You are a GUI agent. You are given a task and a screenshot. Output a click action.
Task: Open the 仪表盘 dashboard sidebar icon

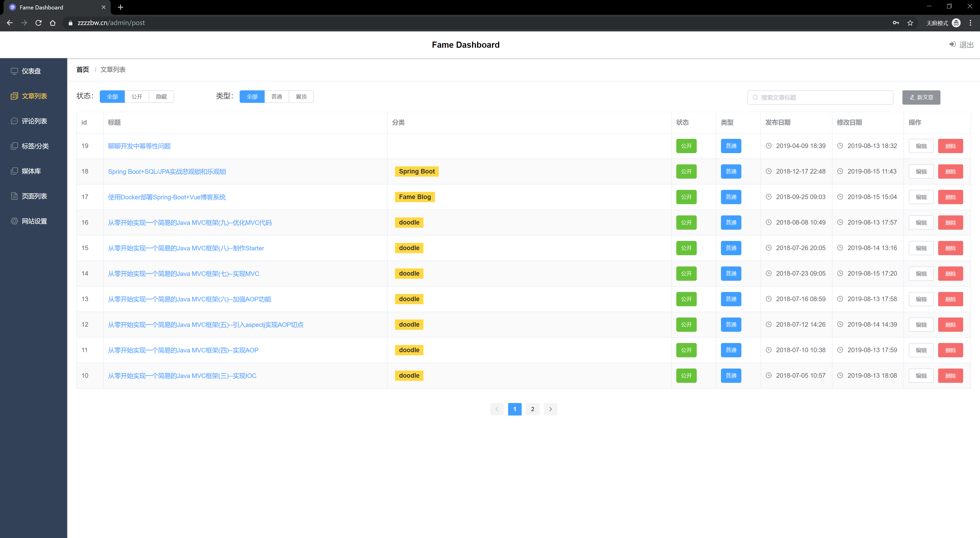click(14, 71)
